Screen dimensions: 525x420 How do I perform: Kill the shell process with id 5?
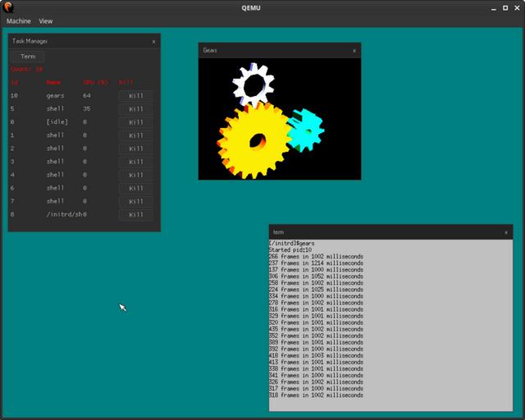click(x=136, y=109)
